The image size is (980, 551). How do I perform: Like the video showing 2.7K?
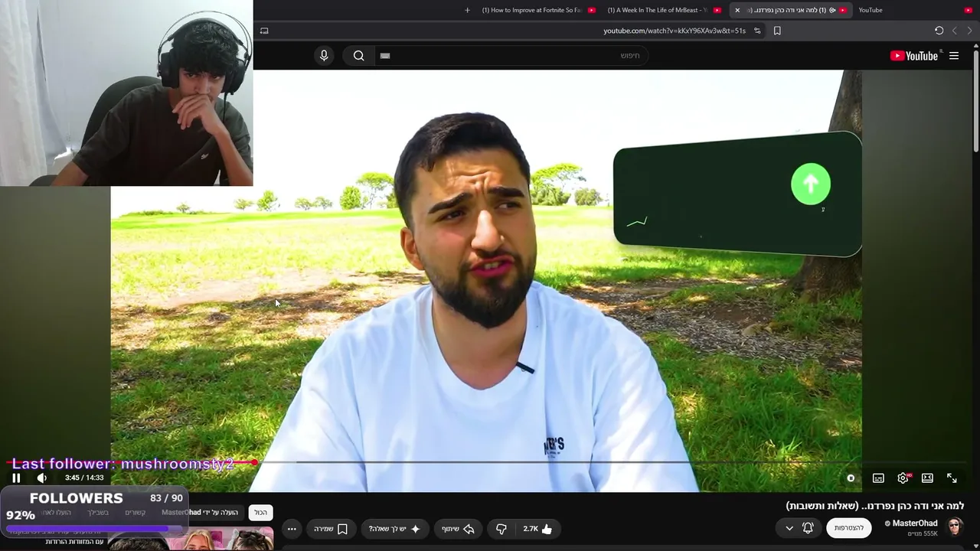click(x=537, y=529)
